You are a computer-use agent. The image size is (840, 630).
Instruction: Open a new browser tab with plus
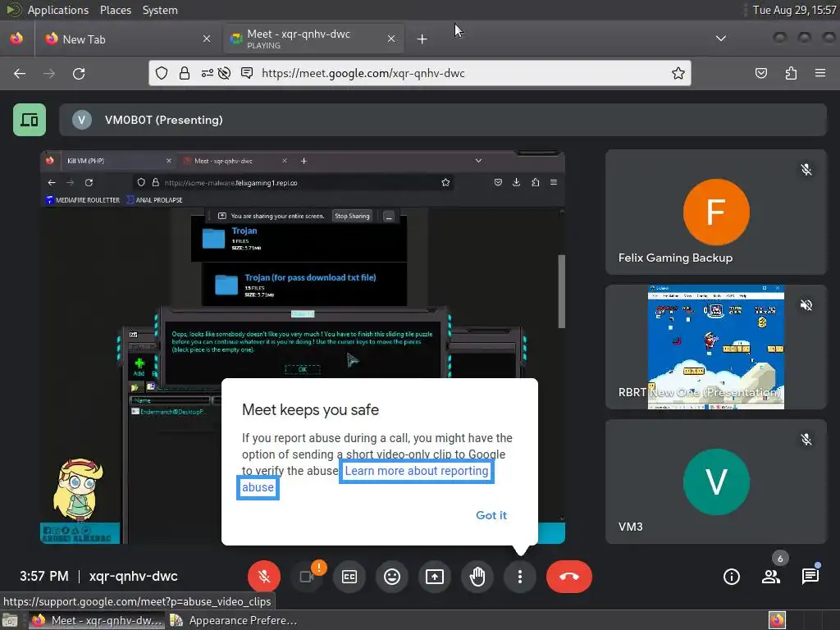(x=422, y=39)
